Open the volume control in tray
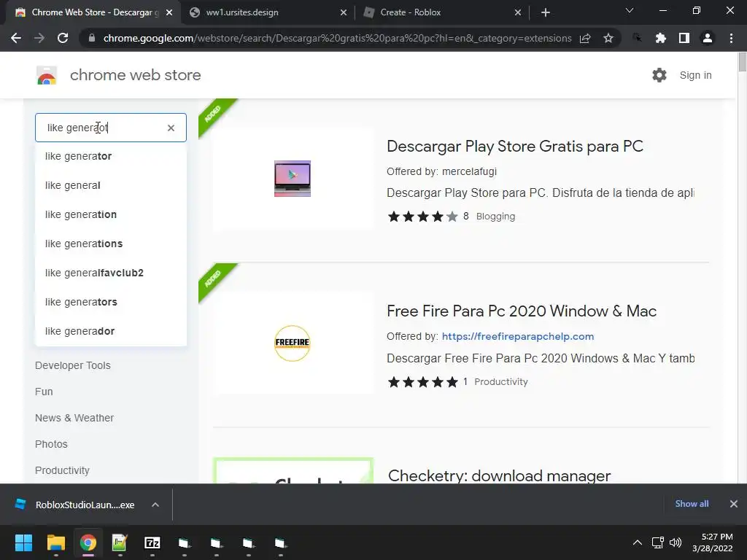 (676, 542)
